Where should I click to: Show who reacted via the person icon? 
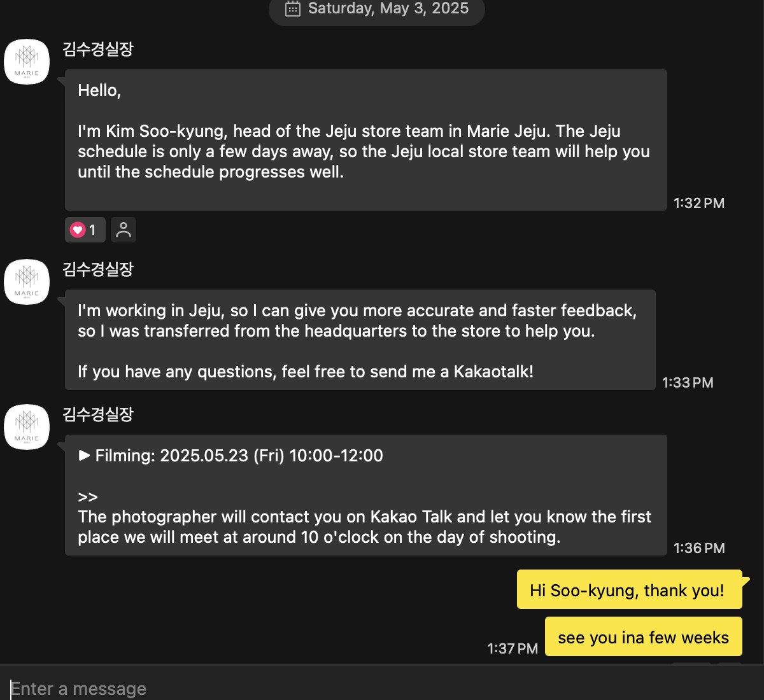[124, 230]
